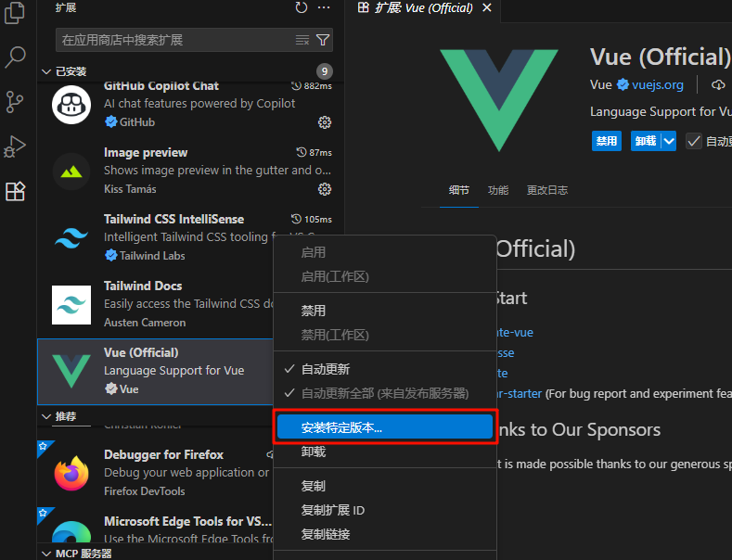Switch to the 细节 tab
Viewport: 732px width, 560px height.
[x=459, y=190]
